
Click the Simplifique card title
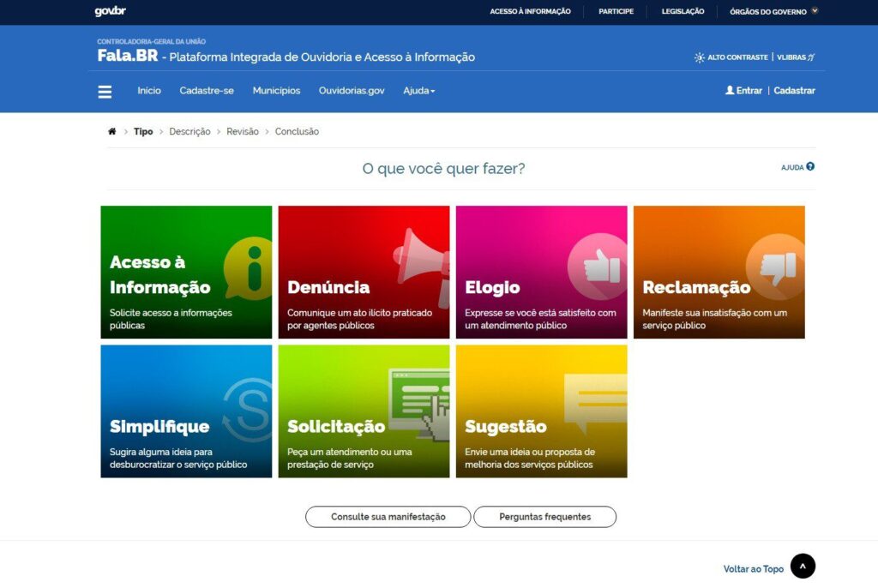point(159,427)
